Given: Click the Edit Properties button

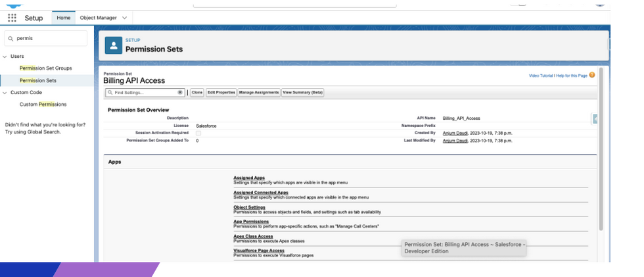Looking at the screenshot, I should pyautogui.click(x=221, y=93).
